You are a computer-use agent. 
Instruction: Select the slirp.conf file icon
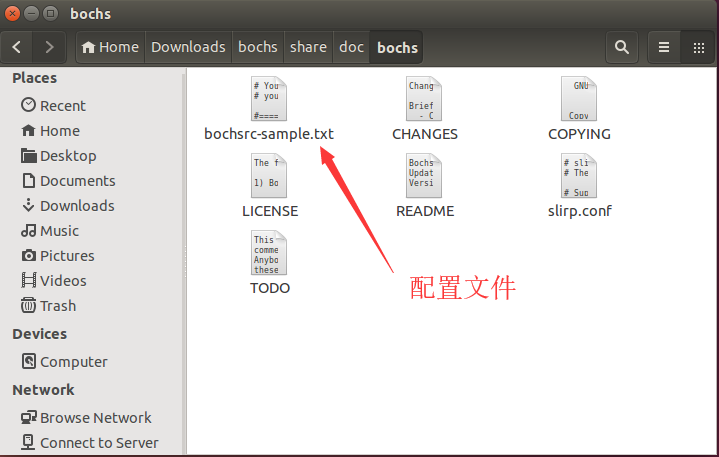pos(579,176)
